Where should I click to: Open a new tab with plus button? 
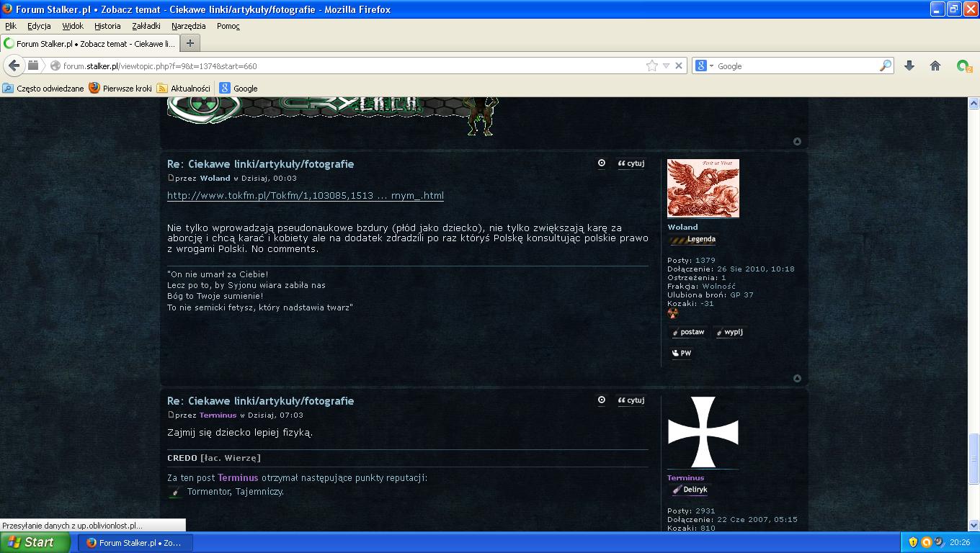pyautogui.click(x=190, y=43)
